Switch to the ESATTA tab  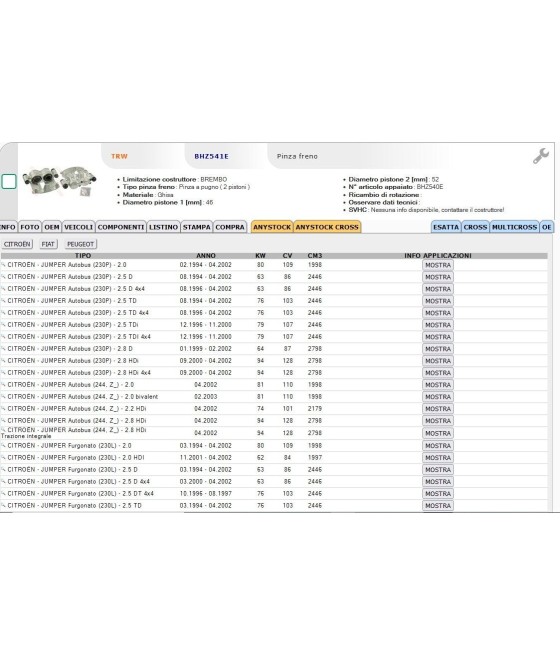pos(446,227)
